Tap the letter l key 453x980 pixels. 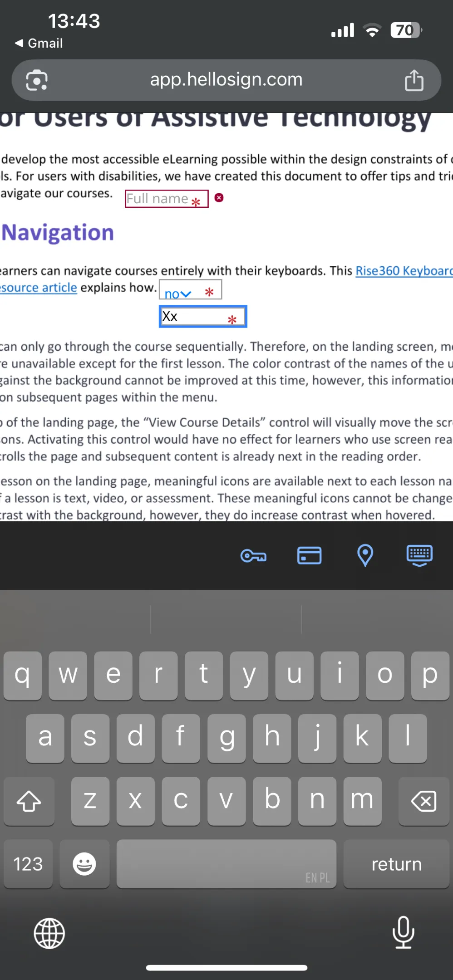point(408,738)
